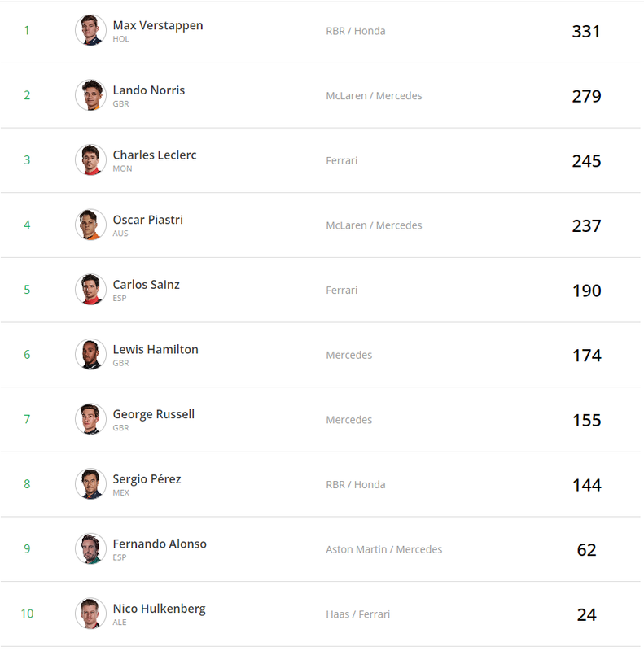Open Max Verstappen's driver photo
This screenshot has height=651, width=644.
tap(90, 30)
